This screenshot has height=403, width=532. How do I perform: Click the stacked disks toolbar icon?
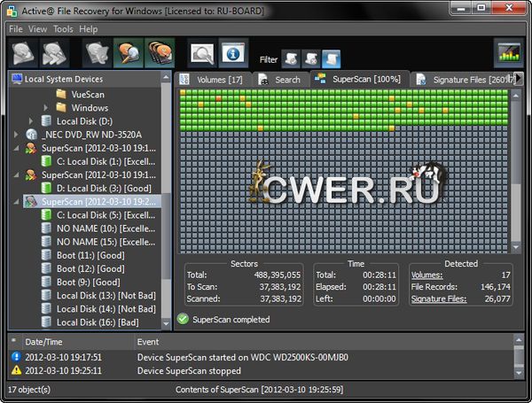tap(160, 55)
